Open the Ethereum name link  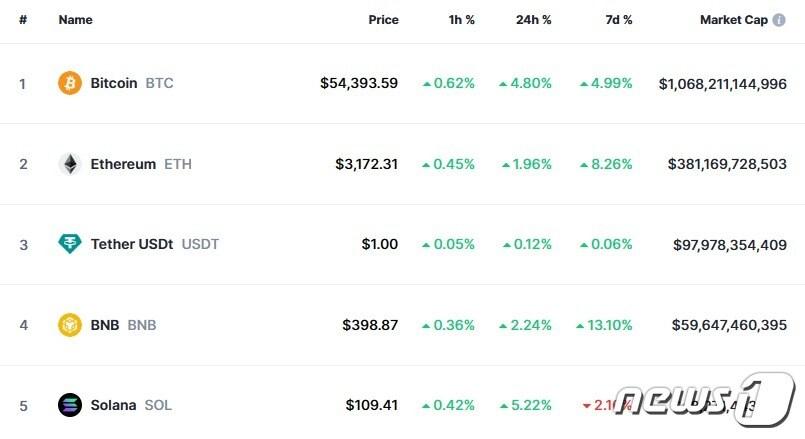pos(123,164)
